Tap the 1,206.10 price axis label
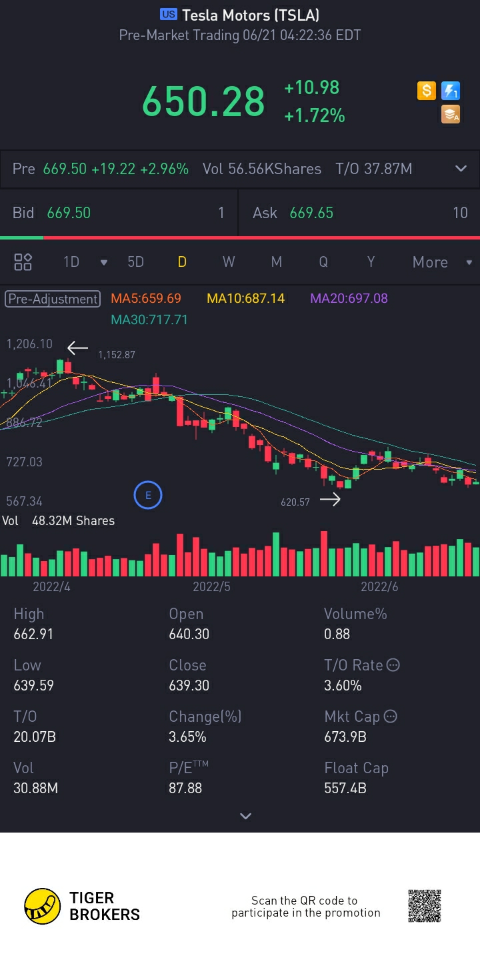The height and width of the screenshot is (980, 480). (29, 344)
